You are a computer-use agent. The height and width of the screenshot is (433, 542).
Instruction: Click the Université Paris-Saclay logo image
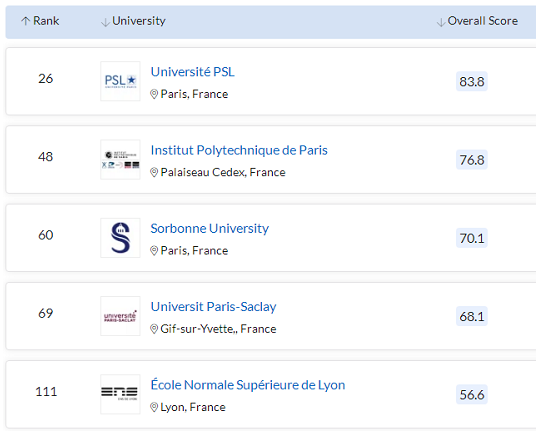tap(120, 316)
